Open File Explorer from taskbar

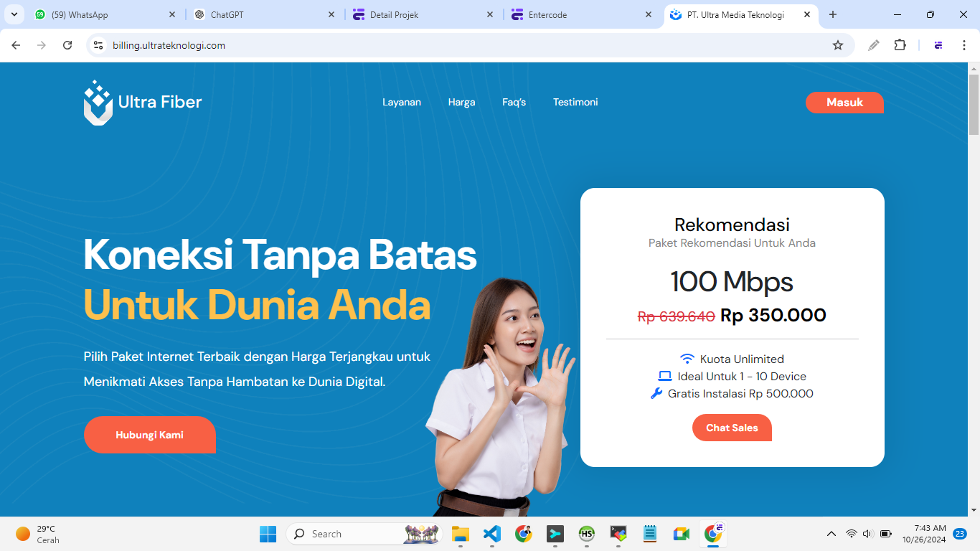[460, 534]
